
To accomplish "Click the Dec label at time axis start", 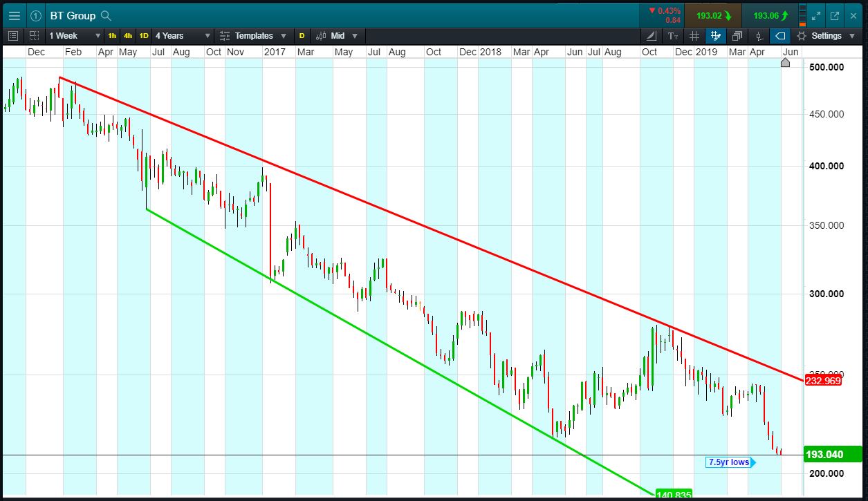I will [36, 52].
